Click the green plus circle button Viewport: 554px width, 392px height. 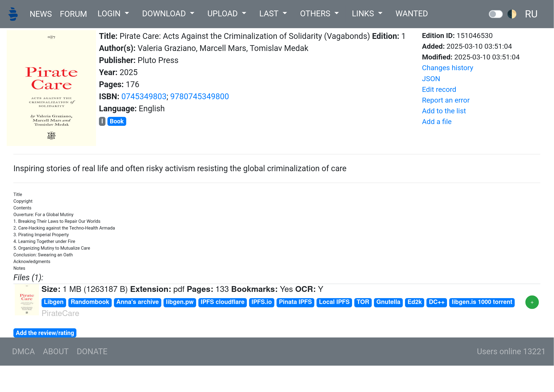pyautogui.click(x=532, y=302)
